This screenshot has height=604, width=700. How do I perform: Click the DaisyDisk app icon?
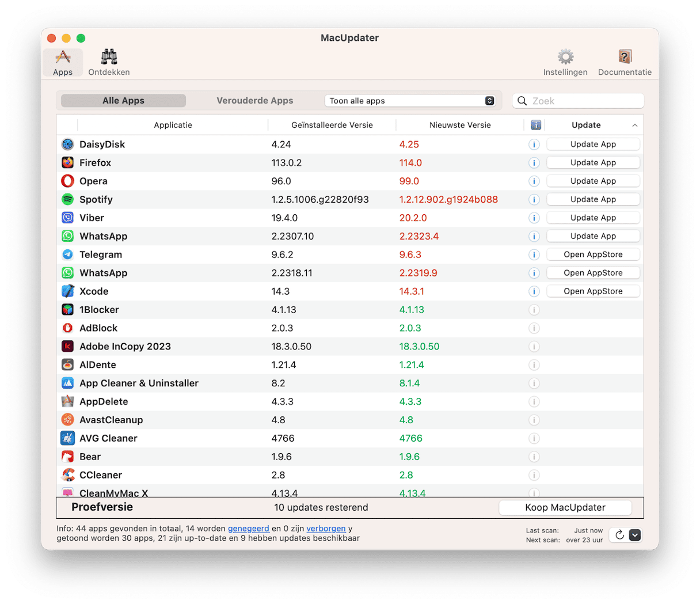tap(67, 145)
